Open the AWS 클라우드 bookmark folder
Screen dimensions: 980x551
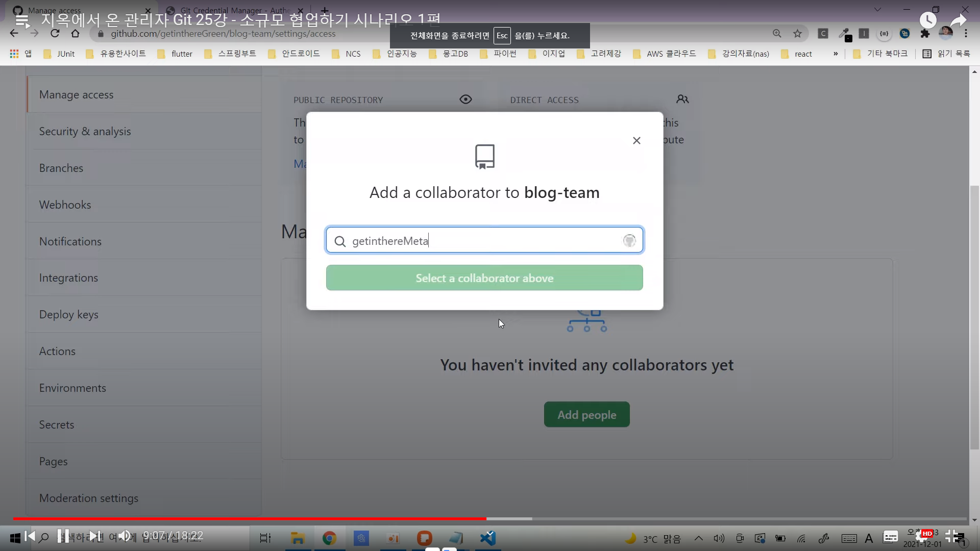point(665,54)
